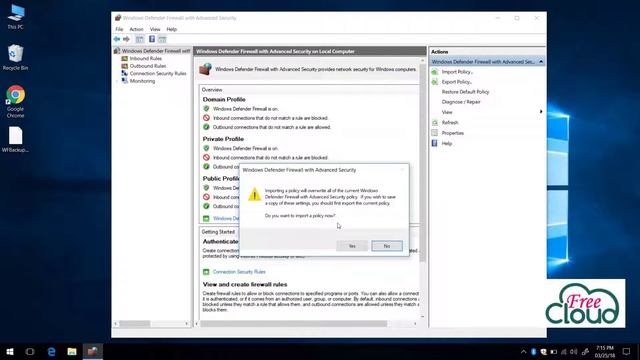Open Google Chrome desktop shortcut
The image size is (640, 360).
[x=16, y=102]
